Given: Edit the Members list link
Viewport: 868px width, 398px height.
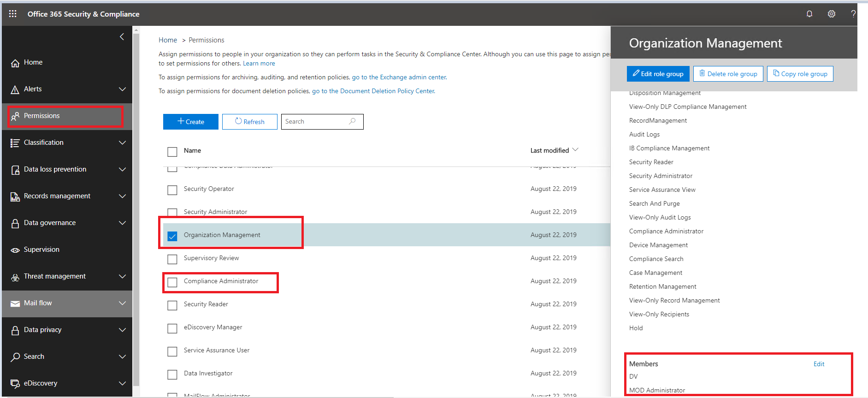Looking at the screenshot, I should click(x=819, y=364).
